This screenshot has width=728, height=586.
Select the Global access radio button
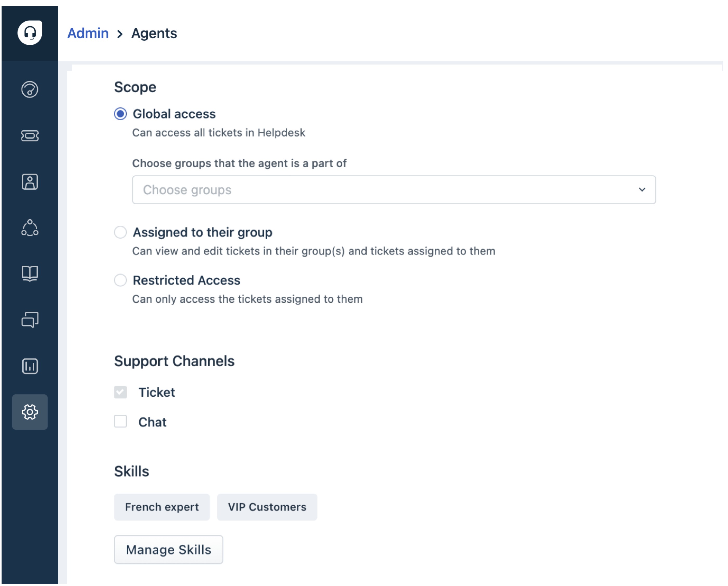coord(120,114)
